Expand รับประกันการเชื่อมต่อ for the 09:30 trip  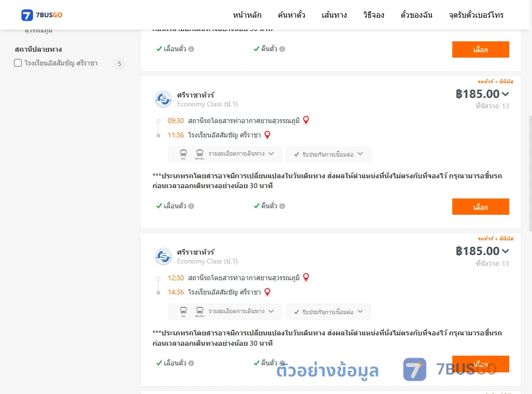click(x=328, y=154)
